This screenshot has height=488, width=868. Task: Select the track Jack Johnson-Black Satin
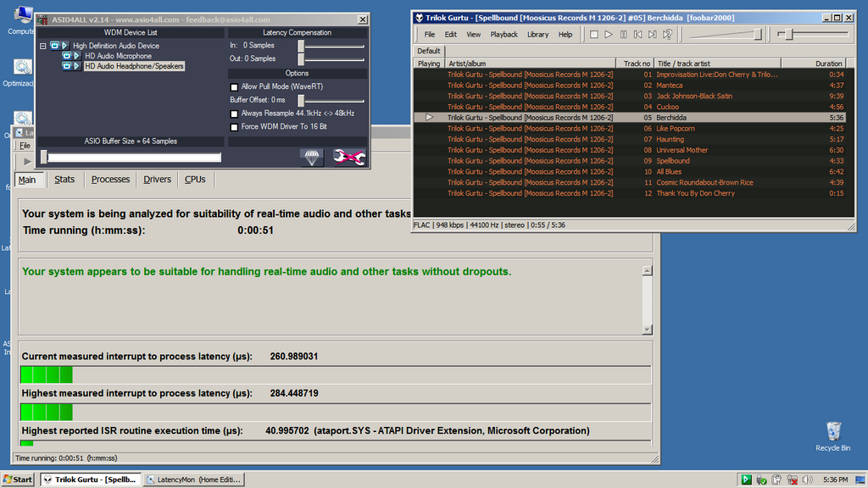(x=630, y=97)
